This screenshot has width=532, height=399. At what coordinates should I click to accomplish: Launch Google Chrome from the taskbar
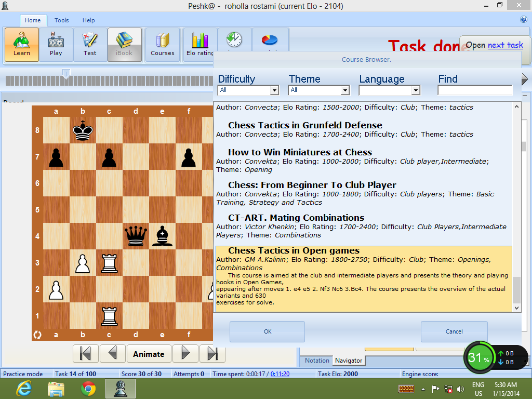point(88,389)
